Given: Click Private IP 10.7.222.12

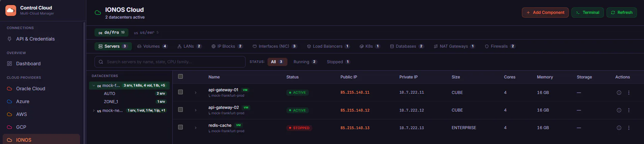Looking at the screenshot, I should coord(412,110).
